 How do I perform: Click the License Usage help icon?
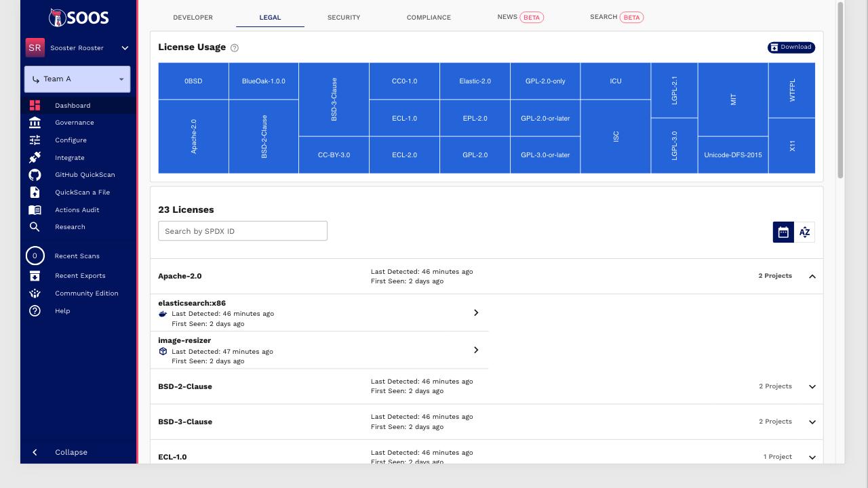[x=235, y=48]
